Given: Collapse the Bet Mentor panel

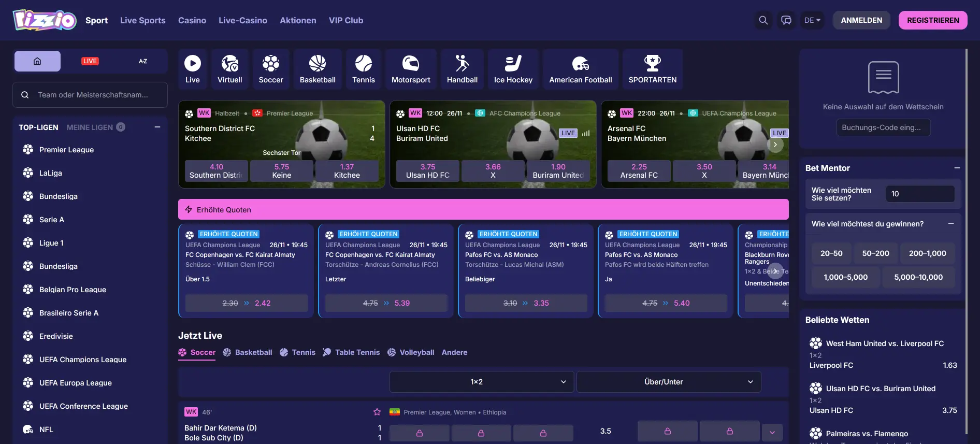Looking at the screenshot, I should tap(957, 168).
